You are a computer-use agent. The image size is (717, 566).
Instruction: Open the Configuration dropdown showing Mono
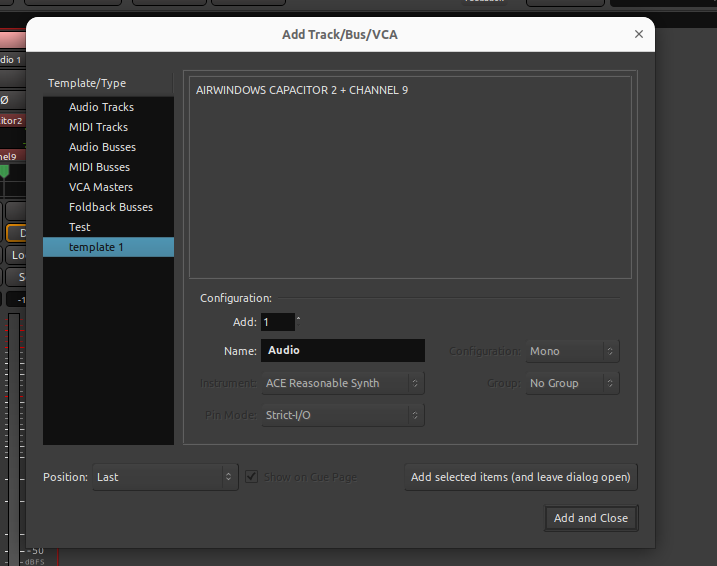click(572, 351)
